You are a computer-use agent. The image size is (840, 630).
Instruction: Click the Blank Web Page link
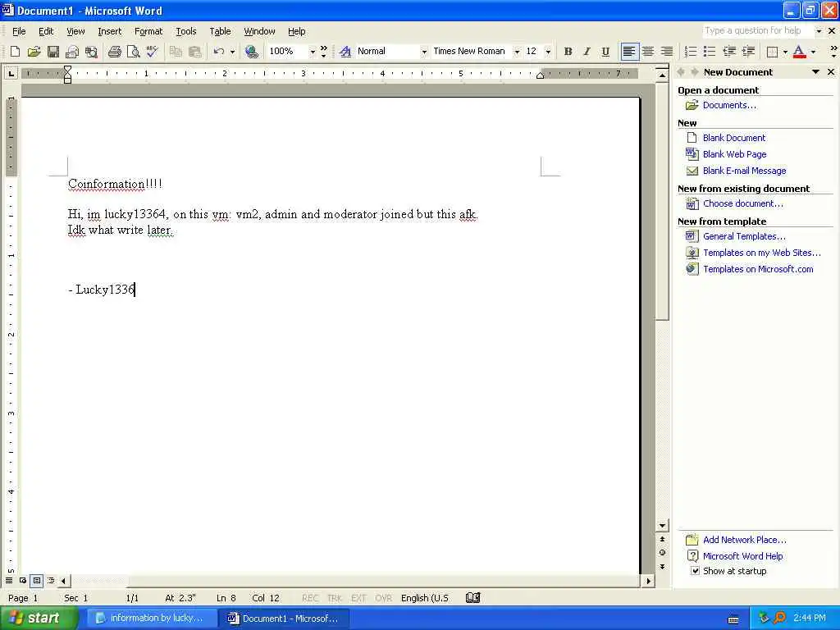[734, 154]
